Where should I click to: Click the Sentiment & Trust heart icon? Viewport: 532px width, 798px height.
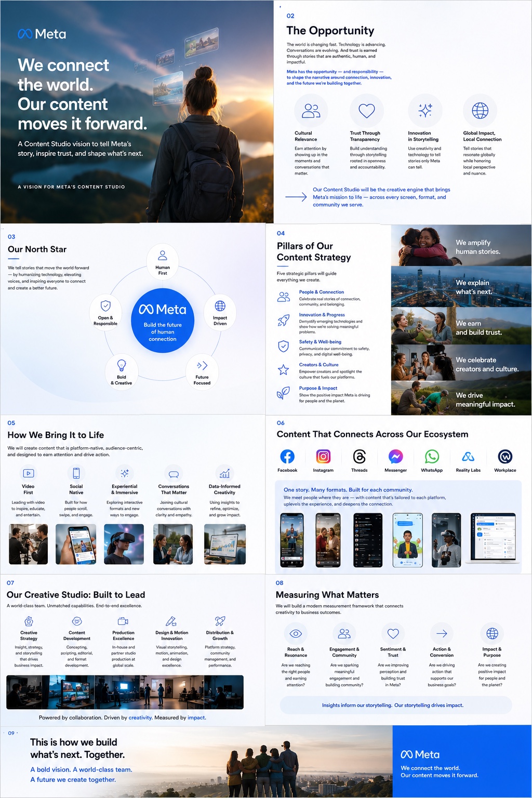tap(393, 634)
